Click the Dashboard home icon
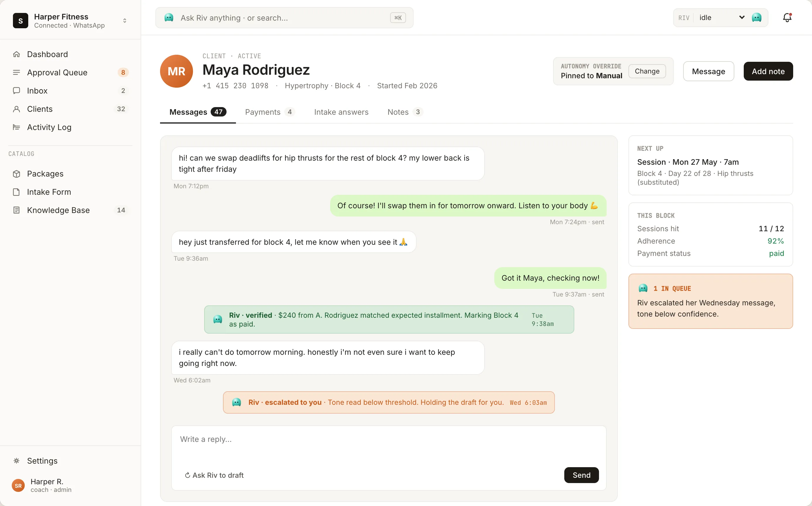 click(x=16, y=54)
